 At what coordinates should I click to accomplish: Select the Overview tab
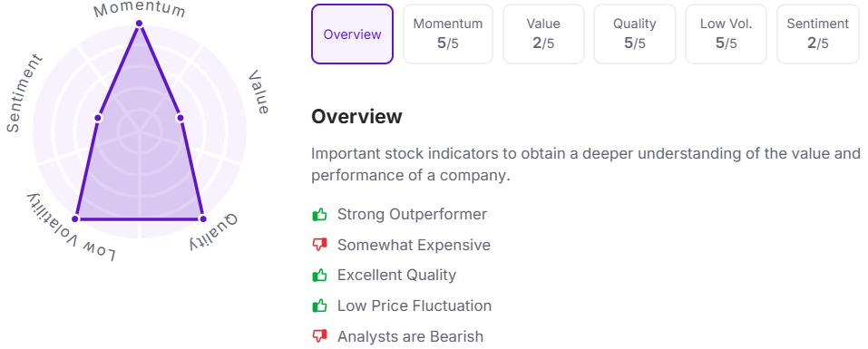point(352,34)
